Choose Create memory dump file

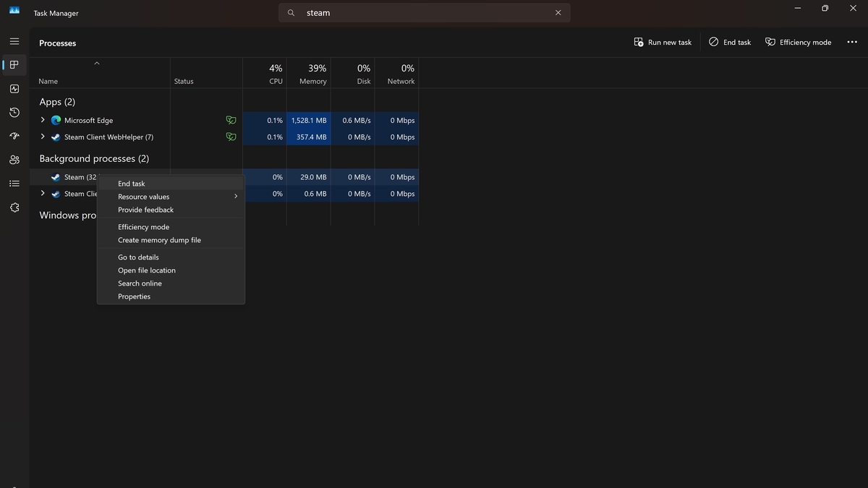point(171,240)
